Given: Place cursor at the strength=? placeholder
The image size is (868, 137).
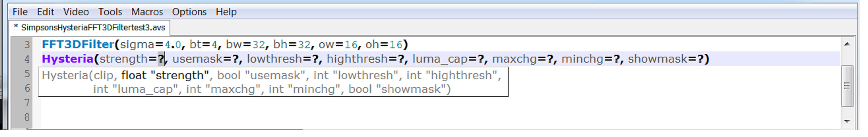Looking at the screenshot, I should tap(161, 59).
